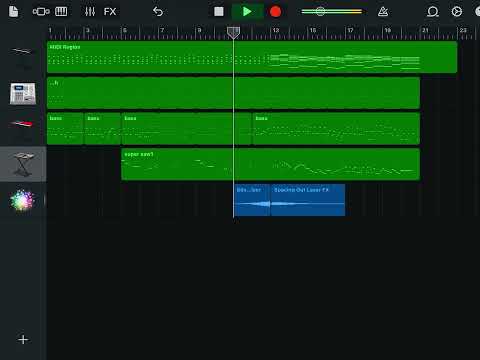The width and height of the screenshot is (480, 360).
Task: Select the short blue audio region
Action: pos(252,200)
